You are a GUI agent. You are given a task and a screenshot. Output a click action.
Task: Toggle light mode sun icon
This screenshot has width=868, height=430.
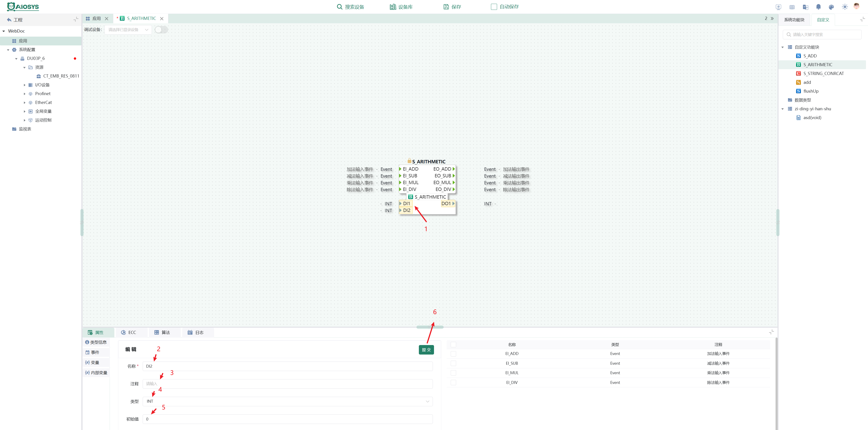[845, 7]
